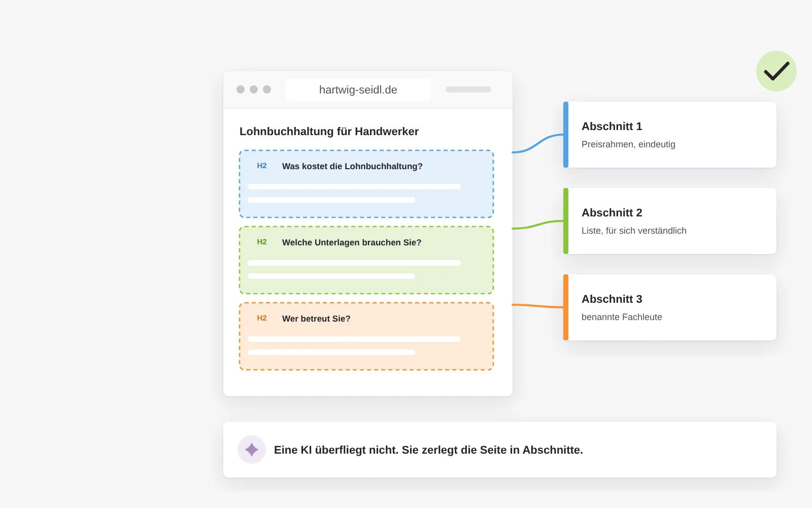Click the purple sparkle AI icon

(x=252, y=450)
